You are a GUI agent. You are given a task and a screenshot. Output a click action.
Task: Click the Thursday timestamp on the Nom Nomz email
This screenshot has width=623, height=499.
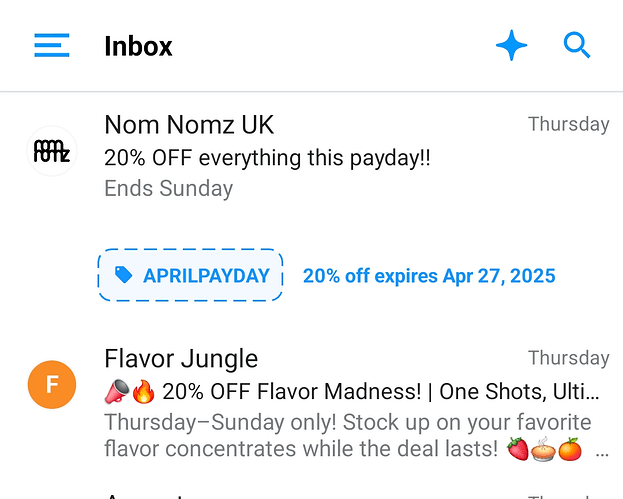tap(569, 124)
